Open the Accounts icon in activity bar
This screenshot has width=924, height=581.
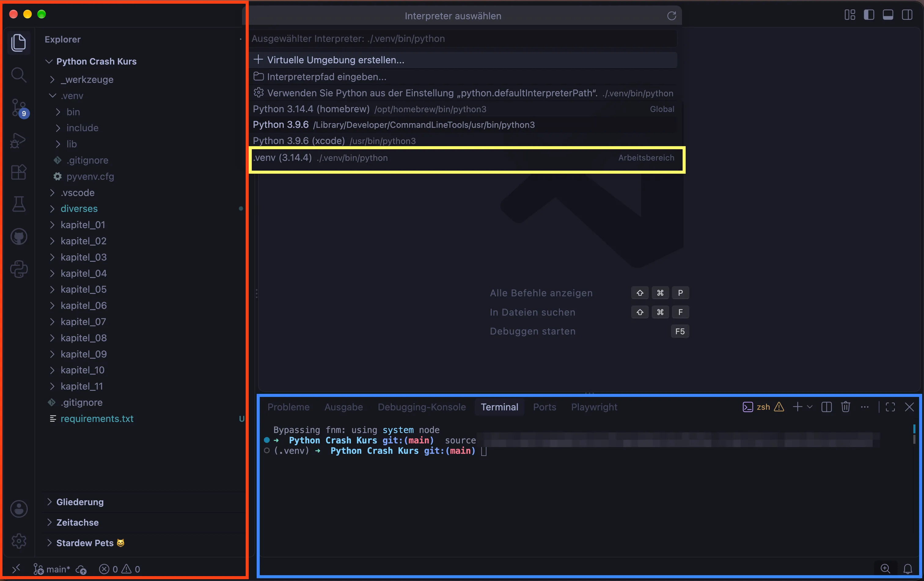click(18, 509)
